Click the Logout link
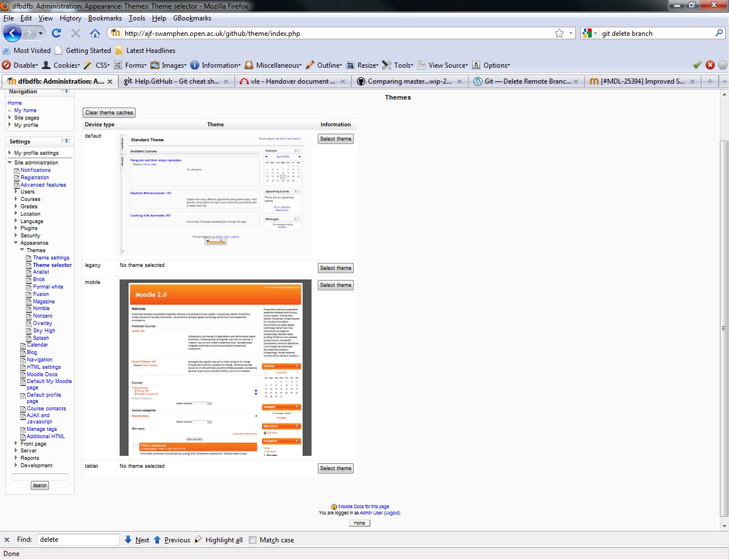 pos(392,513)
